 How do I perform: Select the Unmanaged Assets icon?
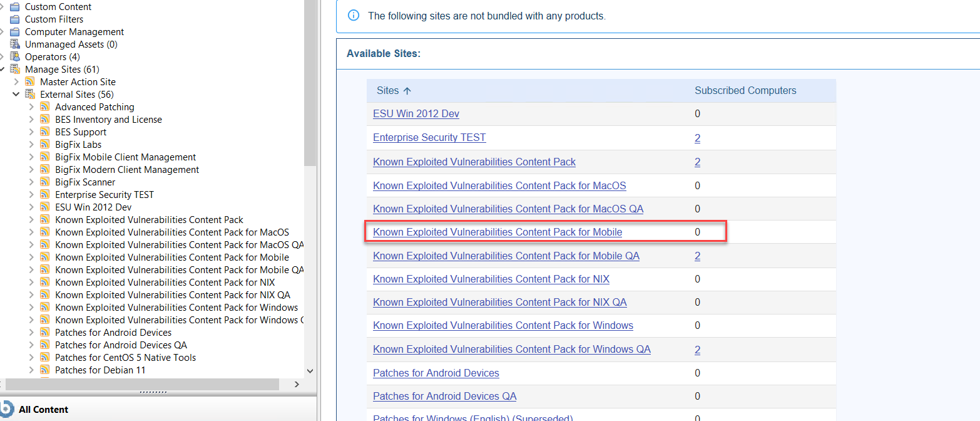click(14, 44)
